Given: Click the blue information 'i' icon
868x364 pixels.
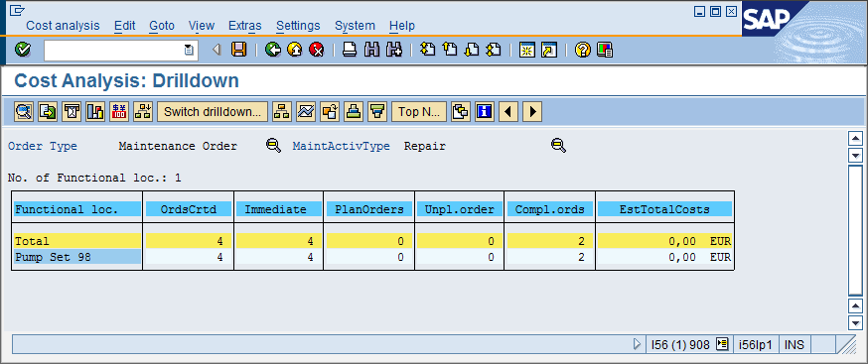Looking at the screenshot, I should (x=485, y=112).
